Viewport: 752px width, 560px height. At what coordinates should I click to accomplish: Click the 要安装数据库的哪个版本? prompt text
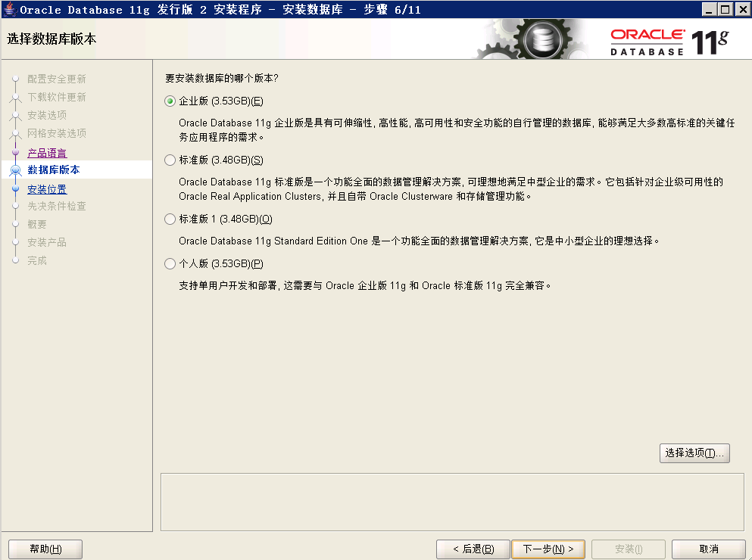point(222,78)
